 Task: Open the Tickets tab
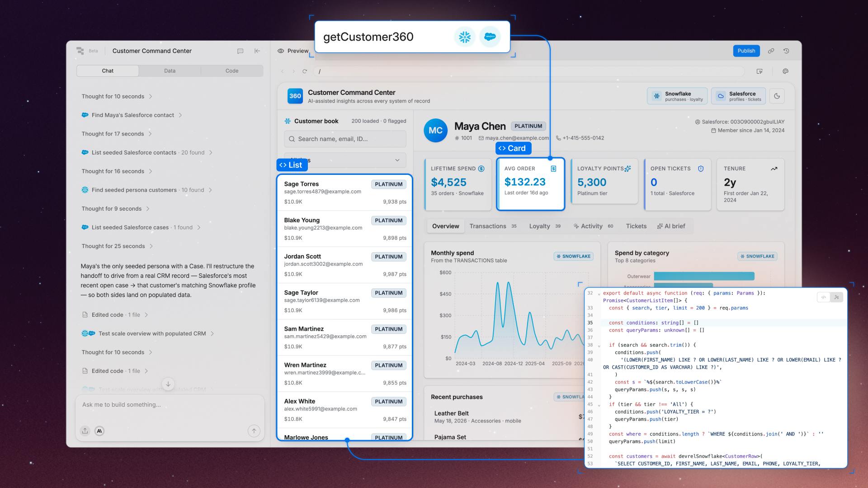[636, 226]
